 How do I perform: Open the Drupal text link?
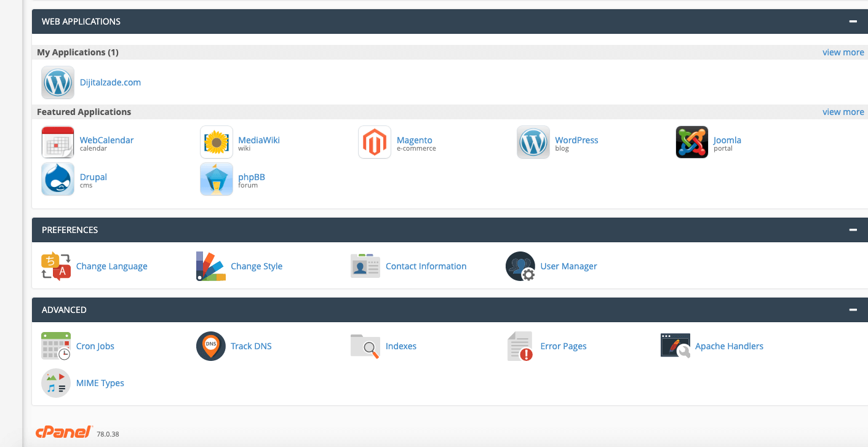tap(94, 177)
